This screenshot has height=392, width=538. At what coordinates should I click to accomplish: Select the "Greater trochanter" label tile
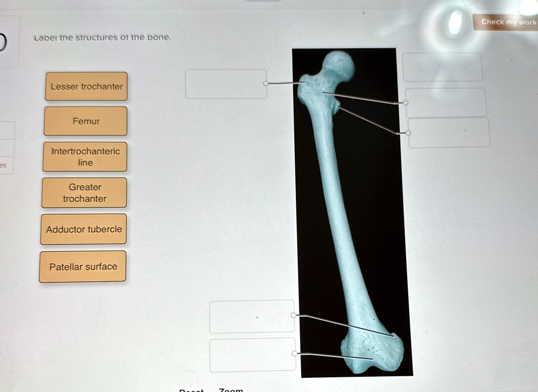point(85,192)
